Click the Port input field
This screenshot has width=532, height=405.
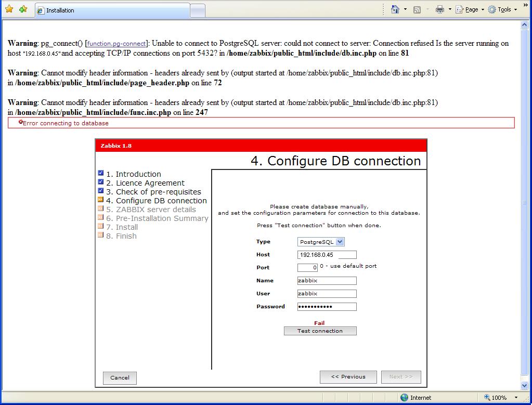(x=307, y=268)
